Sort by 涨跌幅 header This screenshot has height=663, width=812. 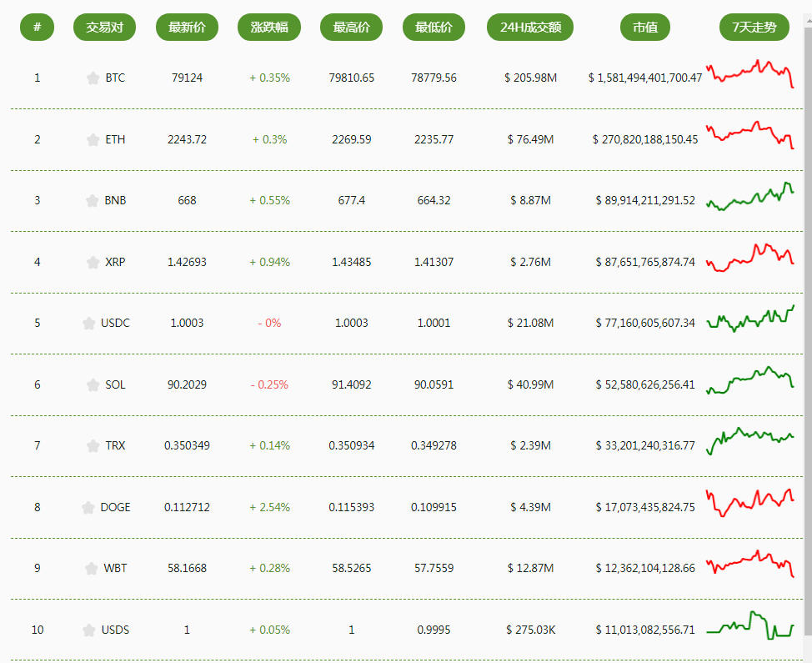pos(269,27)
